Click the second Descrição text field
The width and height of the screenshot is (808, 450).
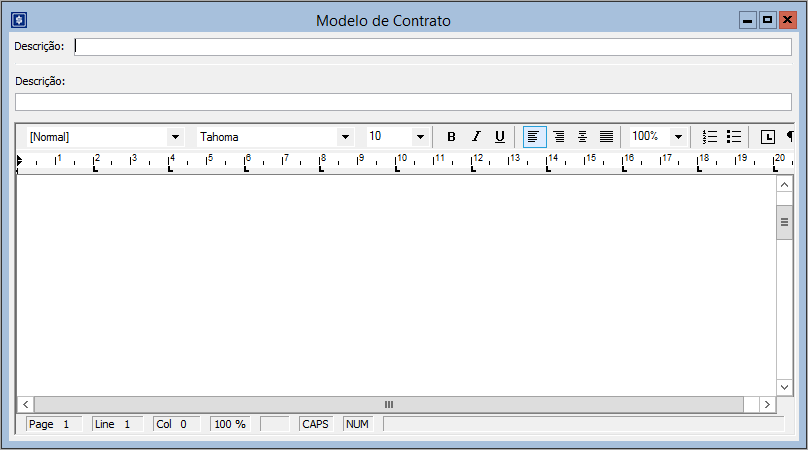[402, 102]
